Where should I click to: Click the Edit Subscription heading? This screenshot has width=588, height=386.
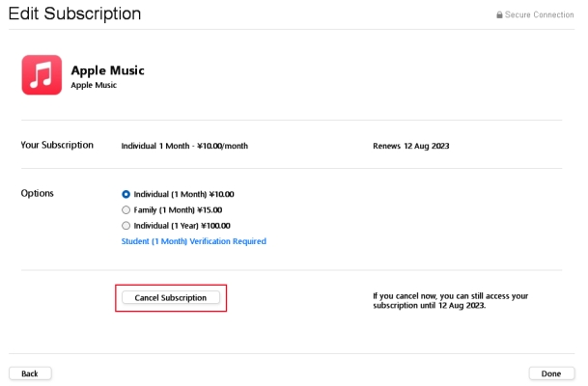coord(74,14)
